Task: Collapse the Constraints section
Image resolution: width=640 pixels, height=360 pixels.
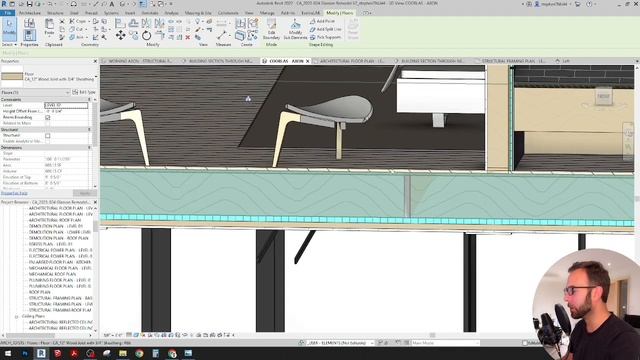Action: 89,99
